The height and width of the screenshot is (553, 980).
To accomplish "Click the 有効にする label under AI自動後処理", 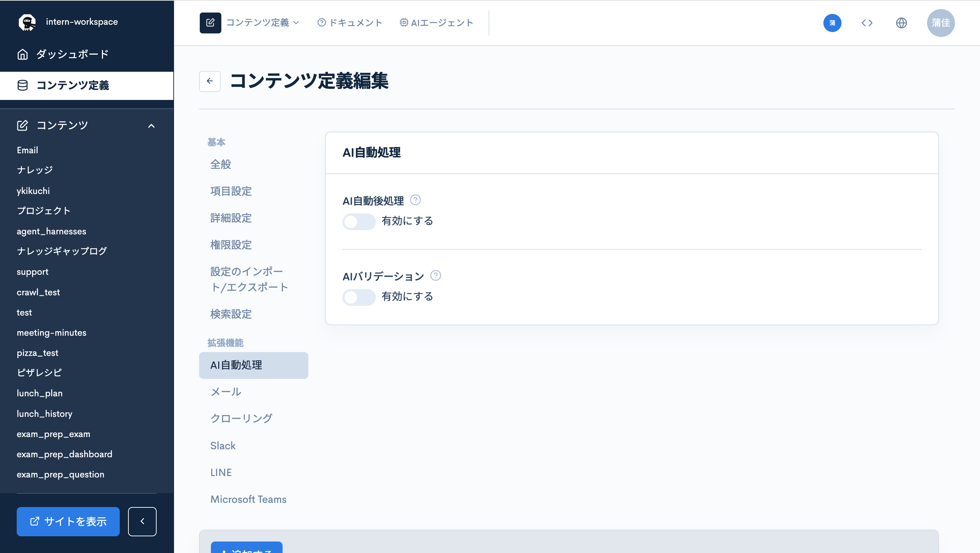I will [x=408, y=221].
